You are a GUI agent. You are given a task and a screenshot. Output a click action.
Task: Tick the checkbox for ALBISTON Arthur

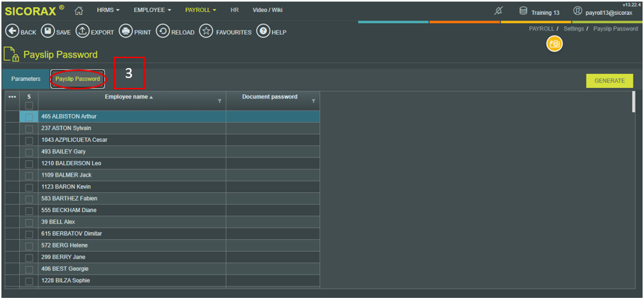pos(29,116)
